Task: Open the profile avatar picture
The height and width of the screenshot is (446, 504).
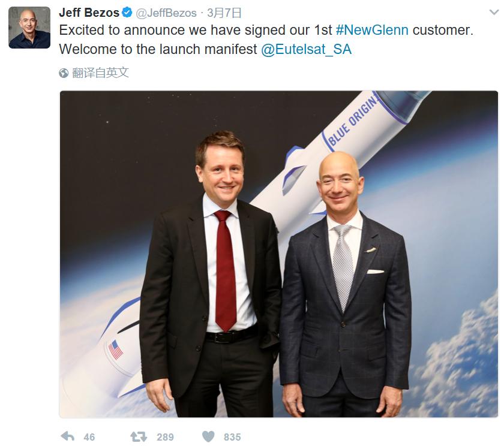Action: tap(29, 28)
